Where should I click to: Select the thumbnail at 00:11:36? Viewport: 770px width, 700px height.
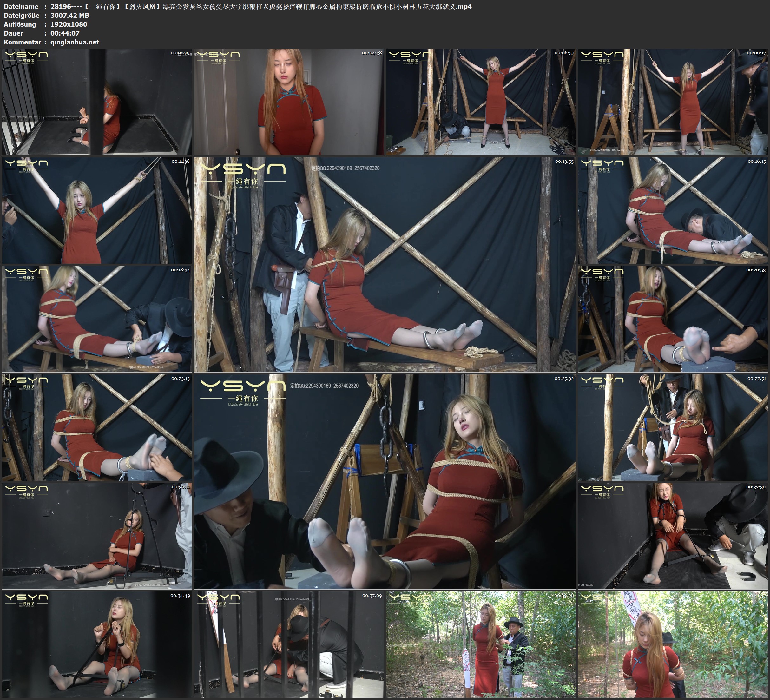coord(97,210)
